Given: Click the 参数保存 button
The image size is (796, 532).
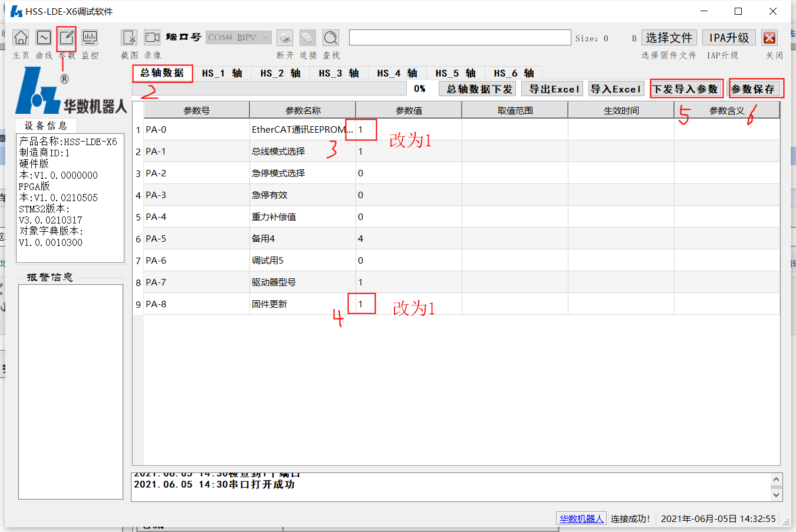Looking at the screenshot, I should point(754,89).
